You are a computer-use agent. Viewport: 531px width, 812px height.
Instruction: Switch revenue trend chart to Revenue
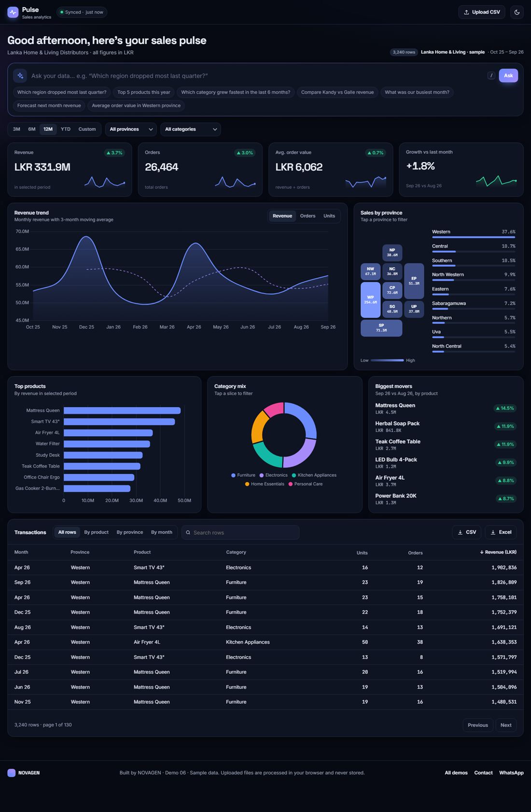point(282,216)
